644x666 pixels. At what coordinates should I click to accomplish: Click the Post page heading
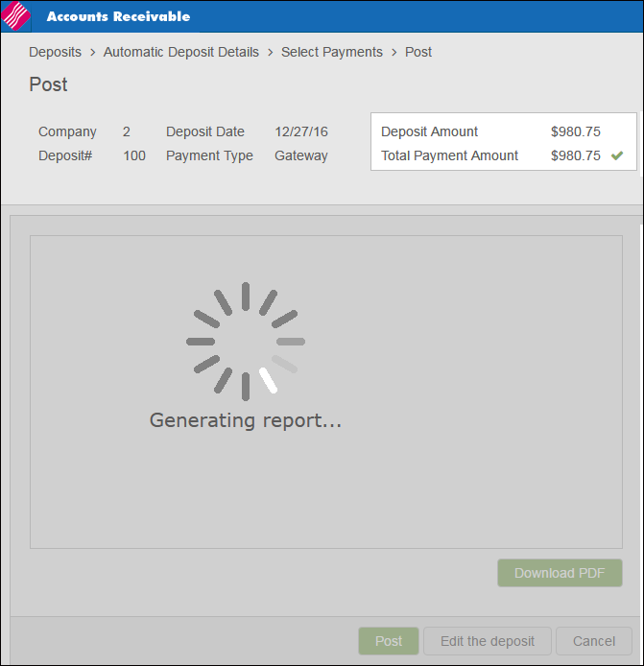[x=48, y=84]
